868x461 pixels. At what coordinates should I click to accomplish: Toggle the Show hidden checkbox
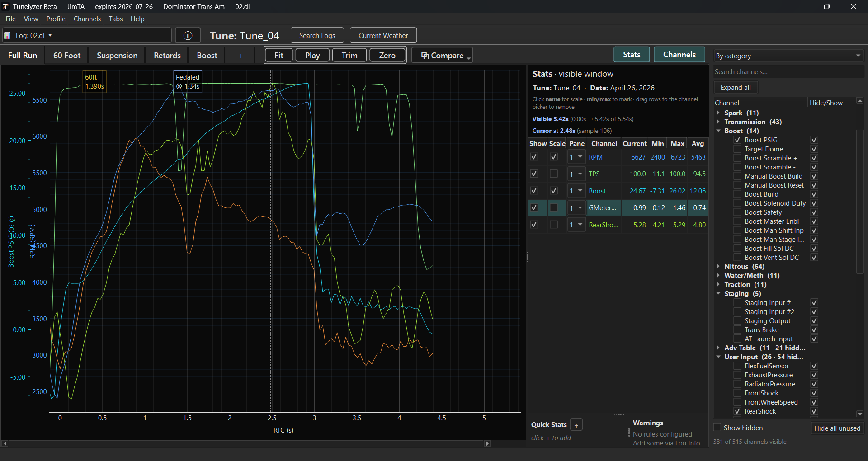tap(717, 428)
